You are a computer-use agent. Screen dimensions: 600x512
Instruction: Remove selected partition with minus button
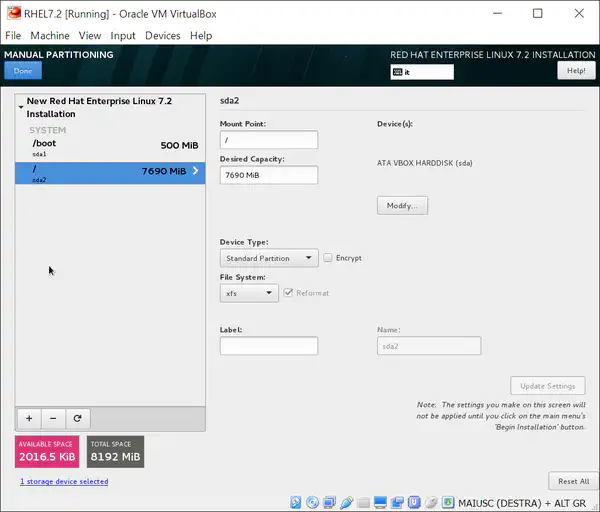click(x=53, y=418)
